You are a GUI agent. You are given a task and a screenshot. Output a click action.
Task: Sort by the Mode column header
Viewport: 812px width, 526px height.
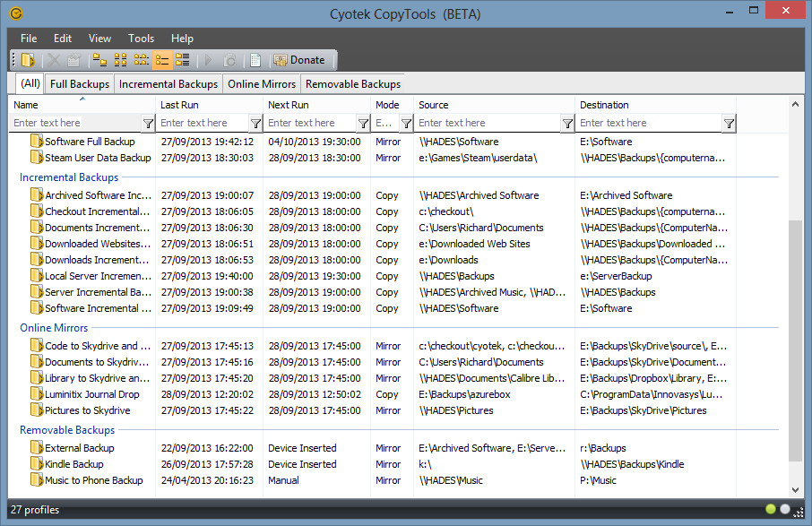(392, 105)
